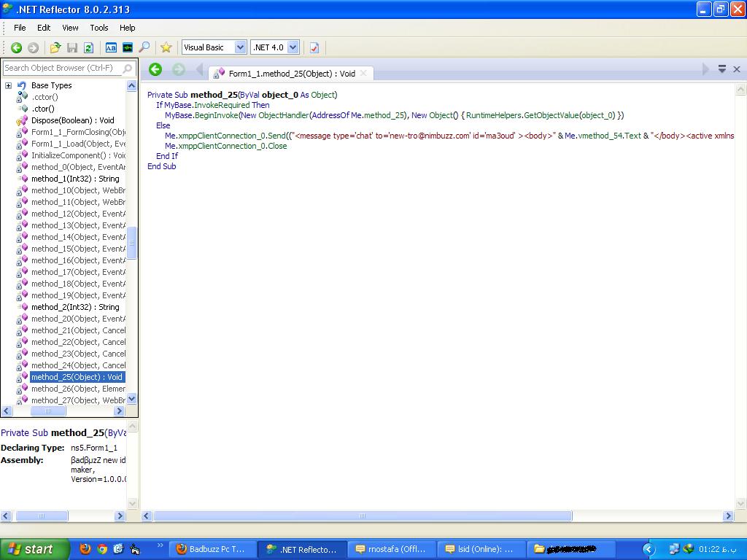The height and width of the screenshot is (560, 747).
Task: Switch to rnostafa (Offl... taskbar chat window
Action: coord(392,549)
